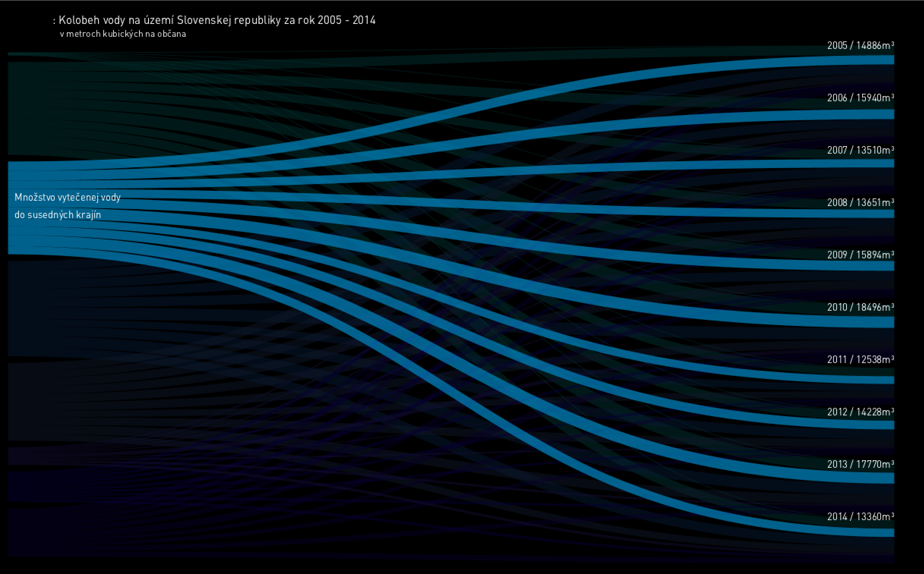The image size is (924, 574).
Task: Click the 2009 / 15894m³ year label
Action: click(860, 255)
